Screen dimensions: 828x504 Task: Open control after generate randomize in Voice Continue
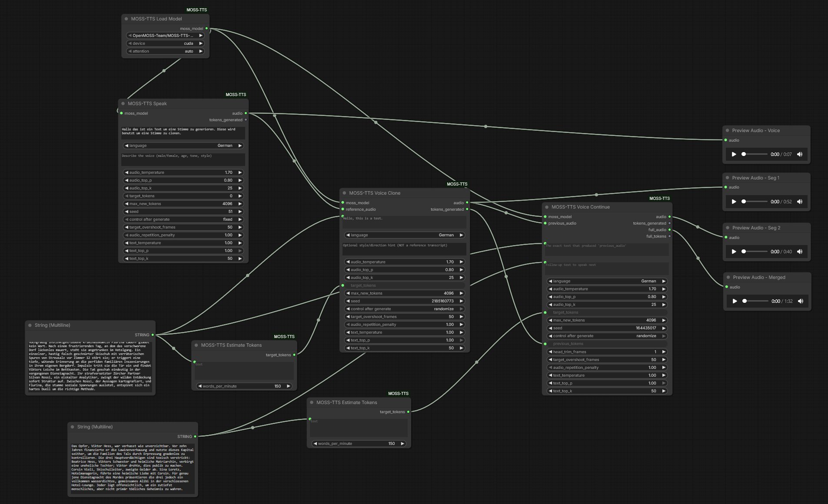coord(607,336)
